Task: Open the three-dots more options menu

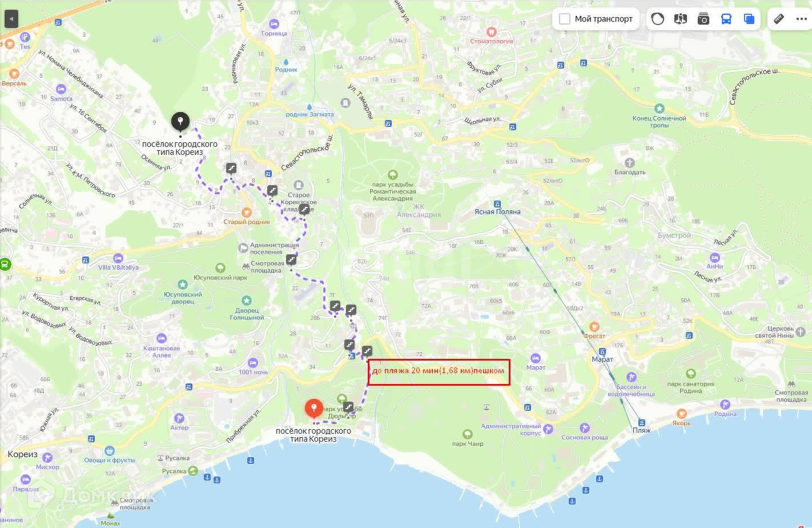Action: (801, 19)
